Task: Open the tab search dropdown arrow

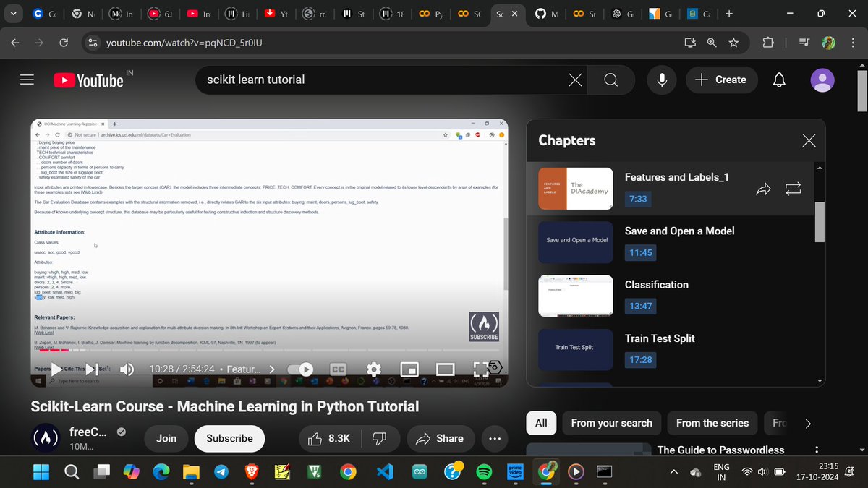Action: (x=14, y=14)
